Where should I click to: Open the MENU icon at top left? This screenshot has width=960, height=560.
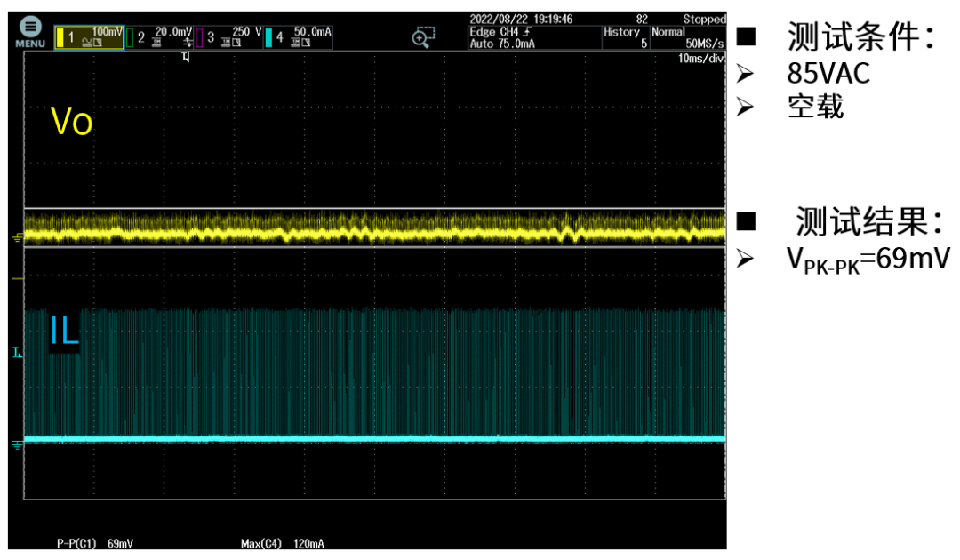(x=30, y=25)
